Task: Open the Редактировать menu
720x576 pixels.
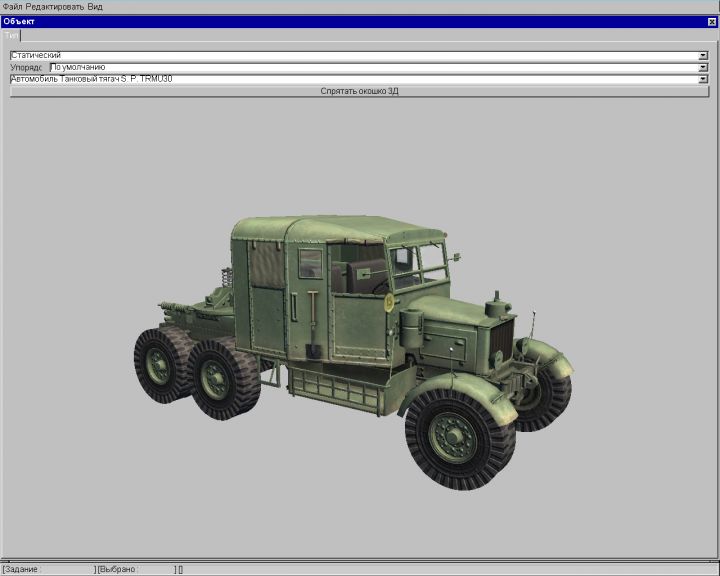Action: (54, 6)
